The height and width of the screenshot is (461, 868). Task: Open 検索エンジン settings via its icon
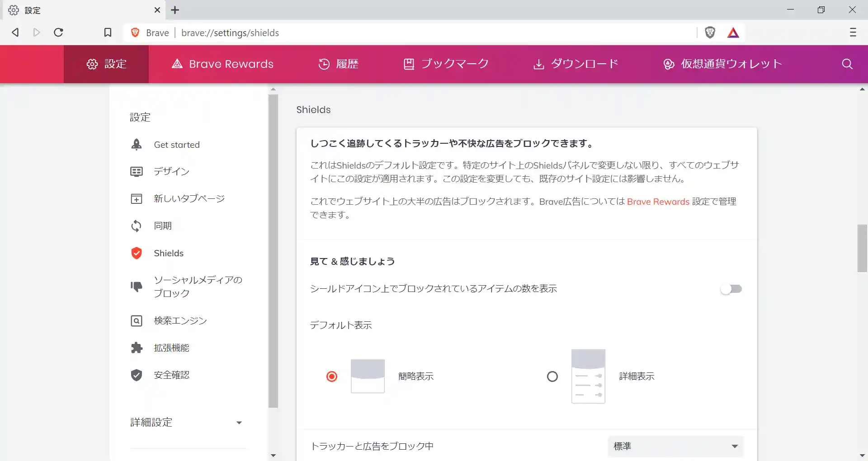point(137,320)
